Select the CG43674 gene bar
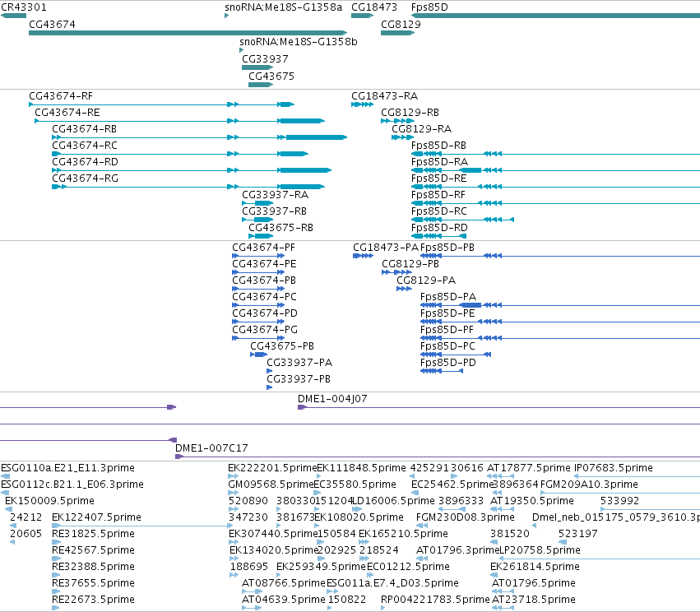 188,33
